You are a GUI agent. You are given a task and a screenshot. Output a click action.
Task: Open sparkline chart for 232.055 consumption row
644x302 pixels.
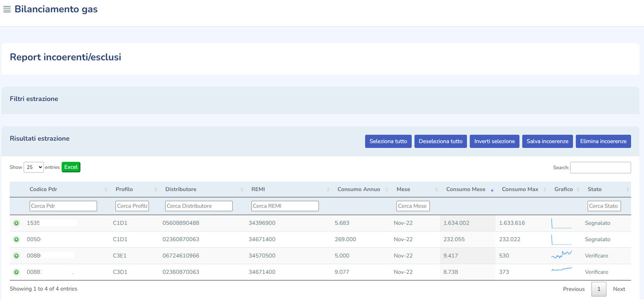(561, 239)
